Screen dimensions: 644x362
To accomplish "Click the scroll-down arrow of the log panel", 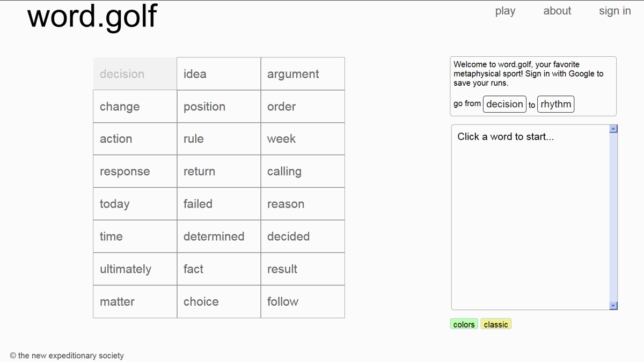I will pyautogui.click(x=612, y=306).
